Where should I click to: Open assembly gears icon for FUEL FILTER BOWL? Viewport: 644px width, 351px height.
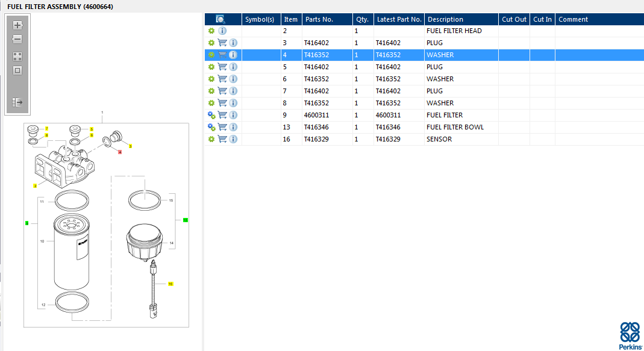click(x=211, y=127)
